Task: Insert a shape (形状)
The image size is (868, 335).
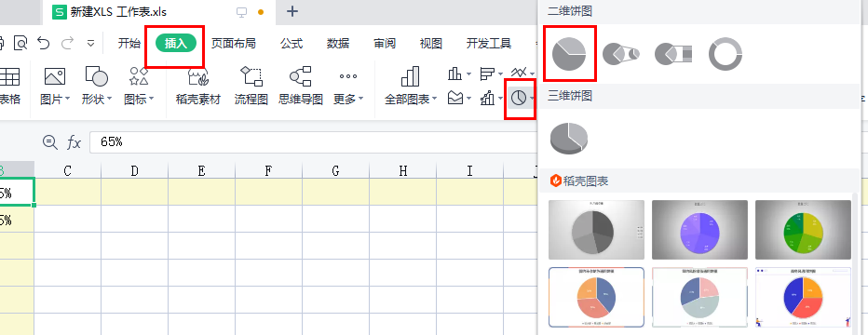Action: tap(96, 87)
